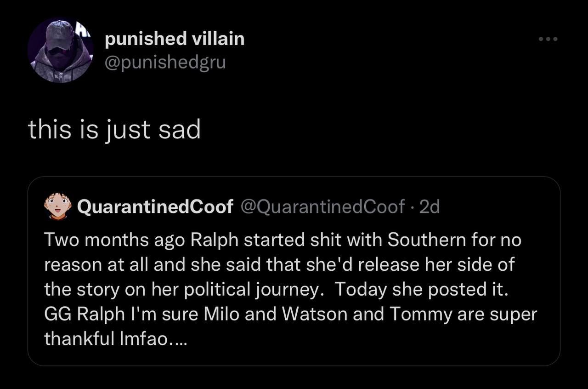
Task: Select the word Southern in quoted tweet
Action: click(427, 240)
